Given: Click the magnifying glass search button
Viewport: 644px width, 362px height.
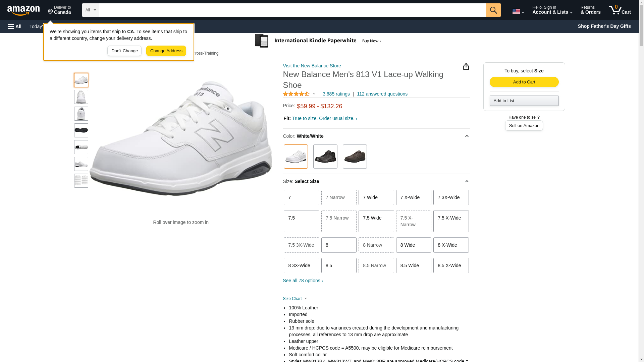Looking at the screenshot, I should tap(493, 10).
